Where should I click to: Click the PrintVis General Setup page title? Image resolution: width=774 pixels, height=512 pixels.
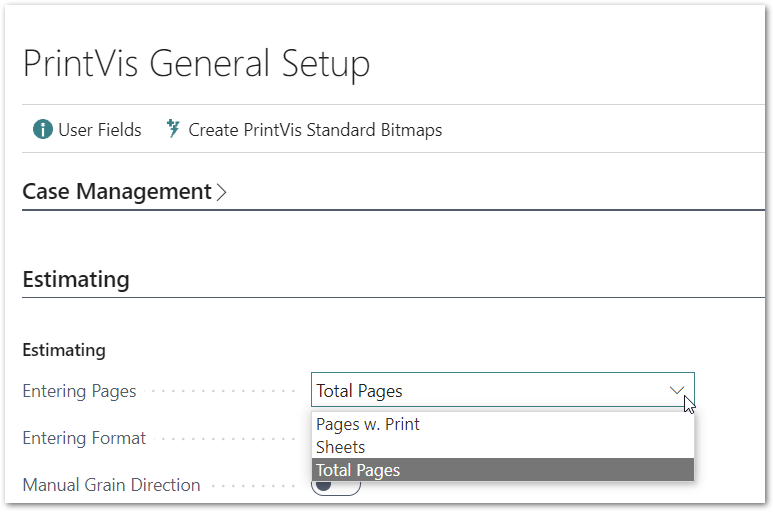(x=196, y=64)
